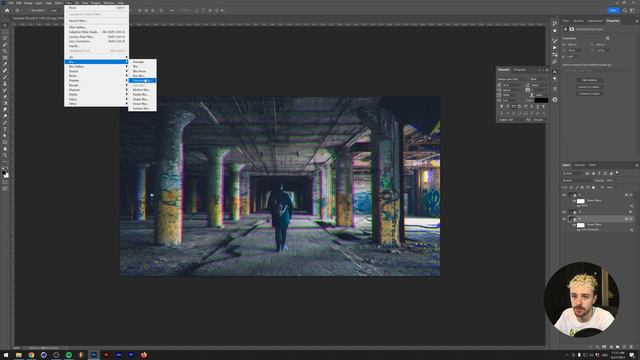
Task: Open the search icon at top right
Action: (625, 10)
